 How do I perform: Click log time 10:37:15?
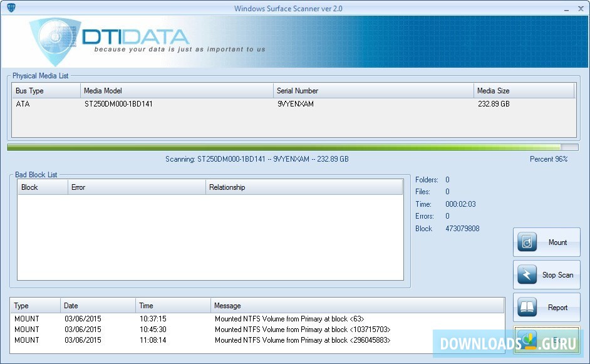[x=153, y=319]
